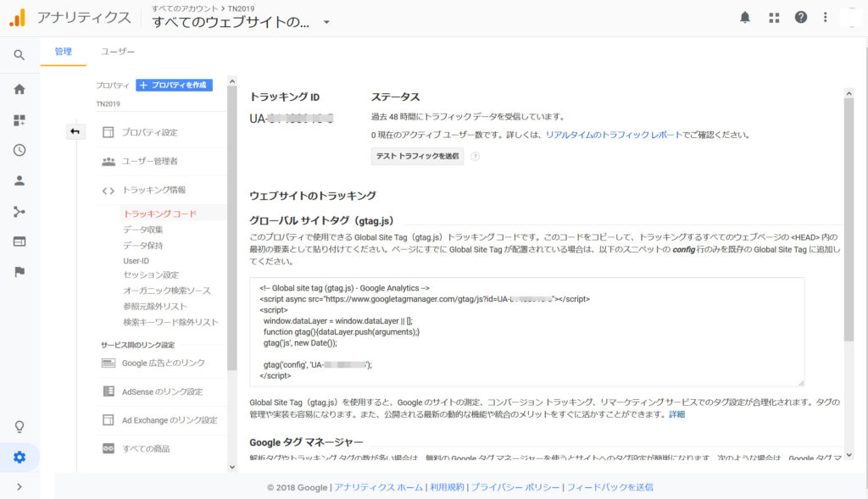Viewport: 868px width, 499px height.
Task: Open Realtime reports clock icon
Action: click(x=19, y=150)
